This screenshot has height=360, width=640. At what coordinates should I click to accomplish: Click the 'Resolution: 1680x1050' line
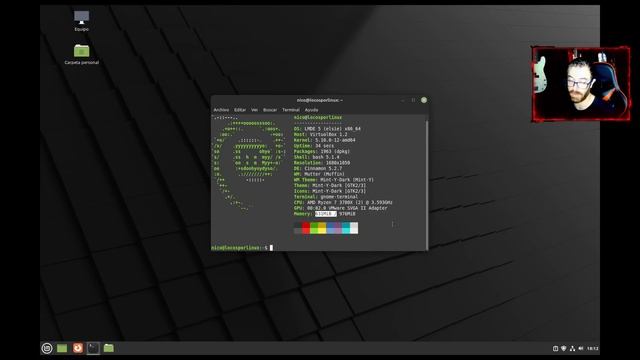pyautogui.click(x=322, y=163)
